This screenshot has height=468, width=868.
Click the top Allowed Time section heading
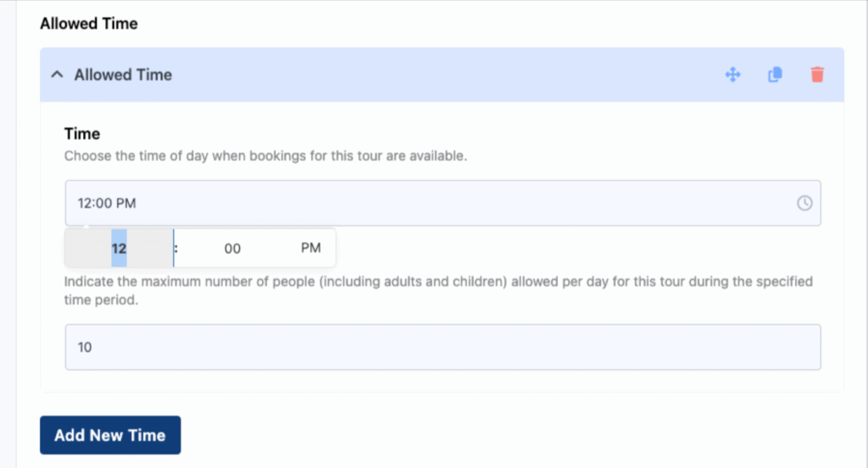click(x=88, y=23)
